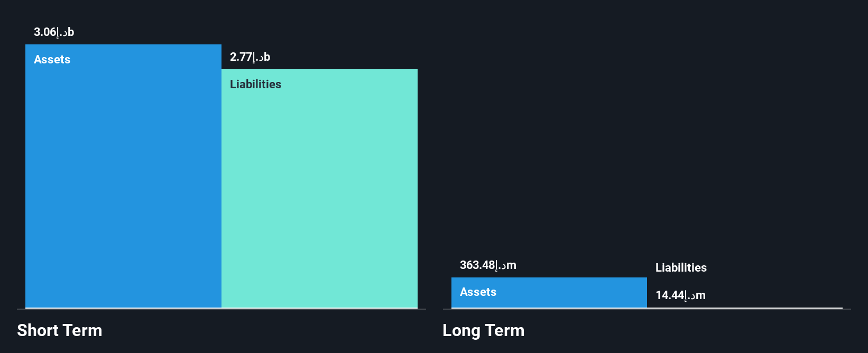Select the 3.06b value above Short Term Assets
The image size is (868, 353).
[x=54, y=32]
